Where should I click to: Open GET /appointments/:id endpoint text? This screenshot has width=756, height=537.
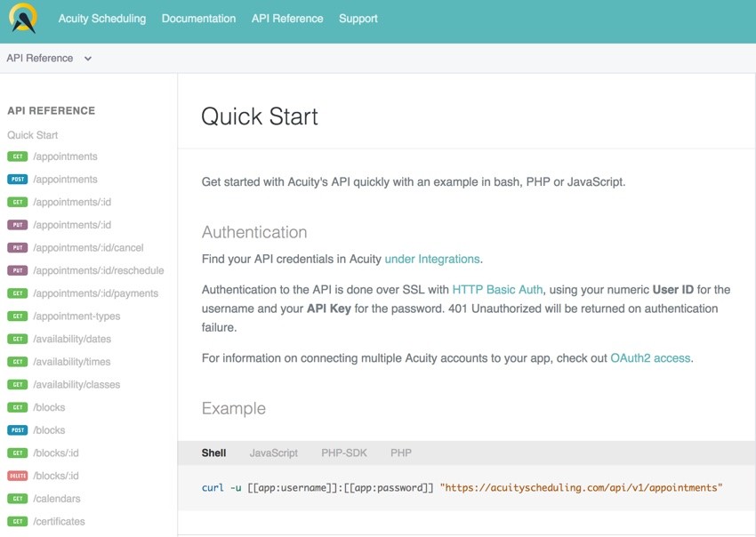tap(72, 202)
